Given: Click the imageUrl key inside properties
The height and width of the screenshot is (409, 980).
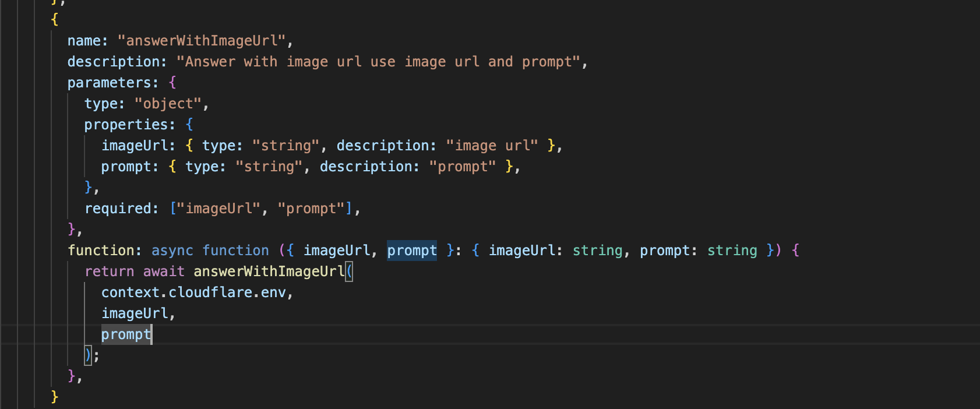Looking at the screenshot, I should [135, 146].
